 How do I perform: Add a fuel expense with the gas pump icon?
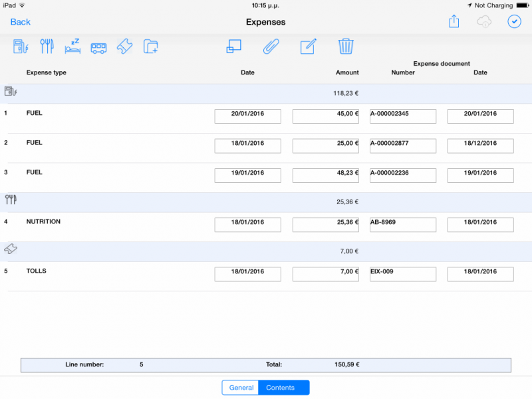pyautogui.click(x=21, y=47)
